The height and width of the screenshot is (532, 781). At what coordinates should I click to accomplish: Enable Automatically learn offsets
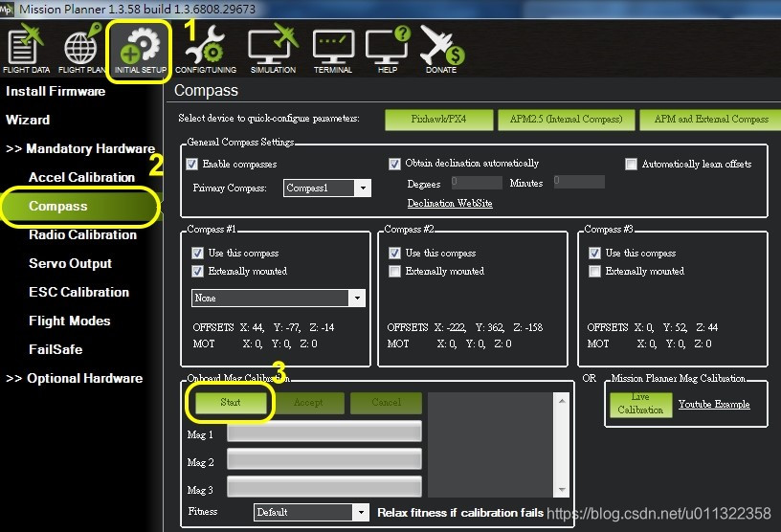point(631,164)
